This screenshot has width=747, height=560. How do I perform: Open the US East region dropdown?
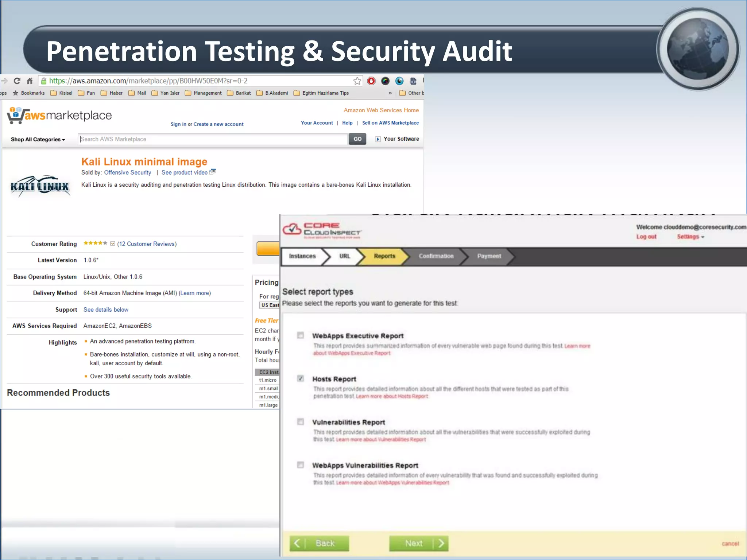point(270,305)
